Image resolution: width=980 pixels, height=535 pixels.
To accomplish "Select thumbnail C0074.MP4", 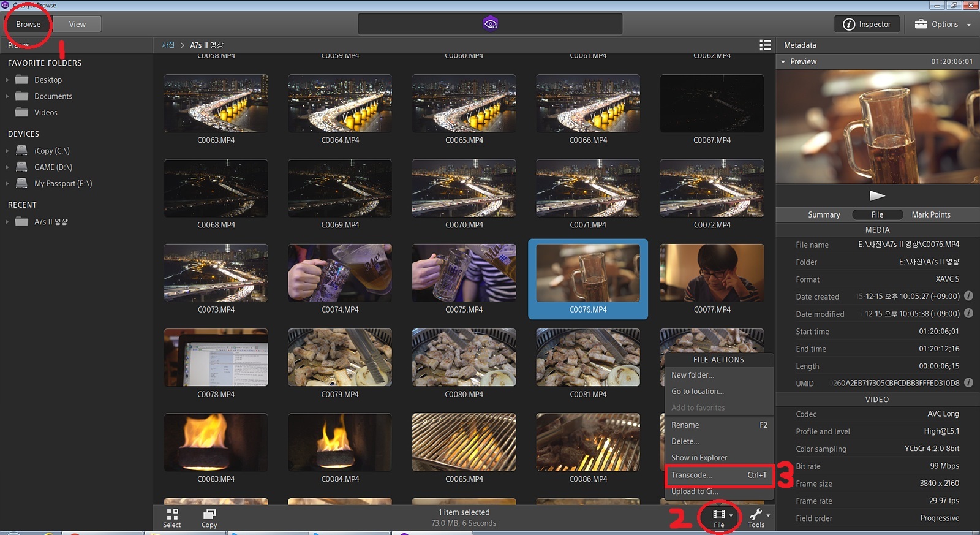I will point(340,273).
